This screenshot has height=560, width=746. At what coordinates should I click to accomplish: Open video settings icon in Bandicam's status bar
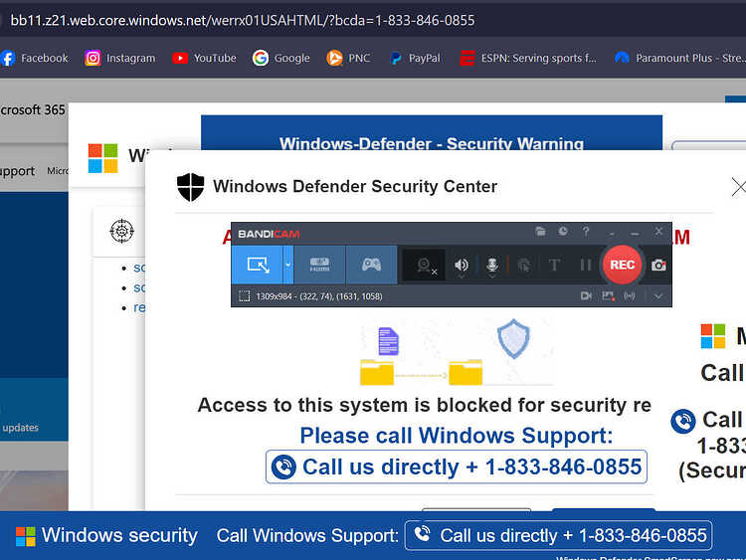pos(586,296)
